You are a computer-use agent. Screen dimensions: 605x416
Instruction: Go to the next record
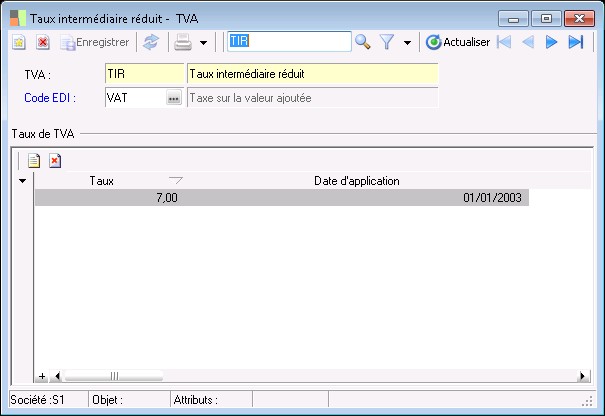552,42
